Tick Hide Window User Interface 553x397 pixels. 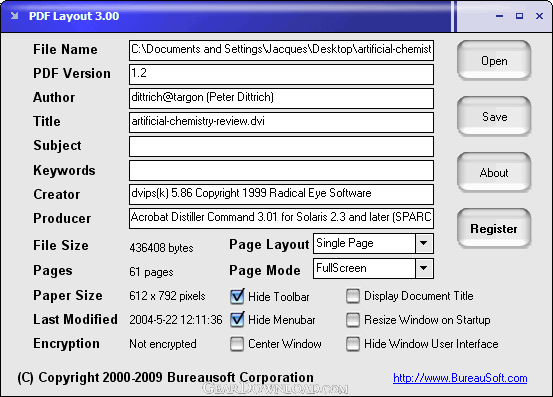point(353,344)
